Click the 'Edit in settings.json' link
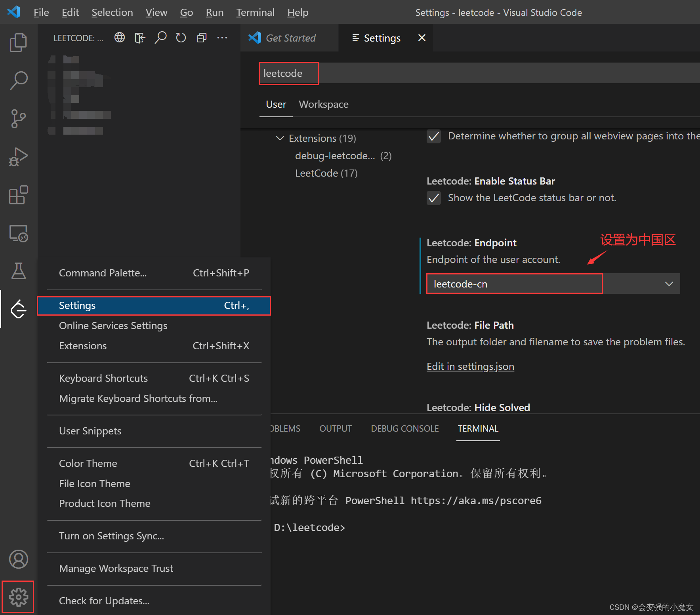The height and width of the screenshot is (615, 700). pos(470,366)
